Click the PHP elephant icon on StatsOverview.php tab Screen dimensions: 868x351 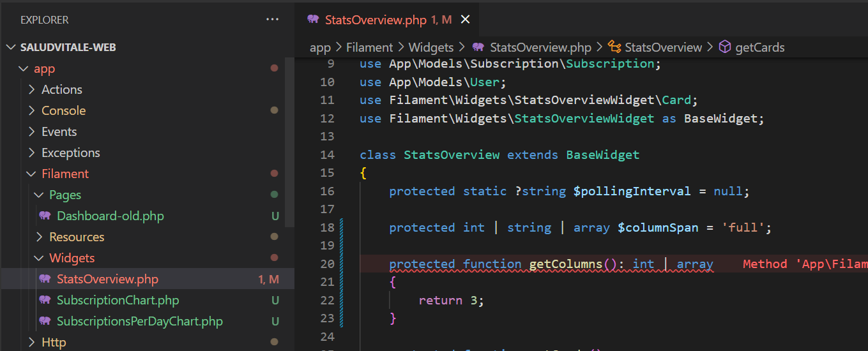(x=313, y=20)
